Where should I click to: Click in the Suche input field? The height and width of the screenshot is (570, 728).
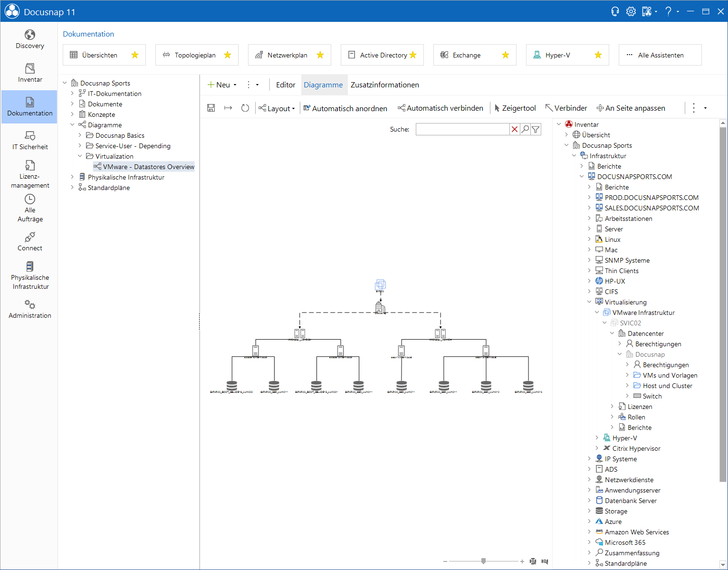point(462,129)
